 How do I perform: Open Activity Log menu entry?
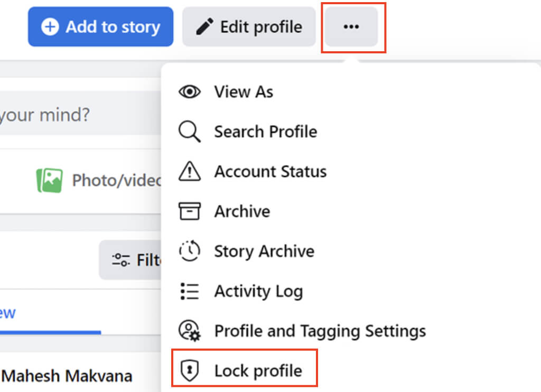point(258,291)
